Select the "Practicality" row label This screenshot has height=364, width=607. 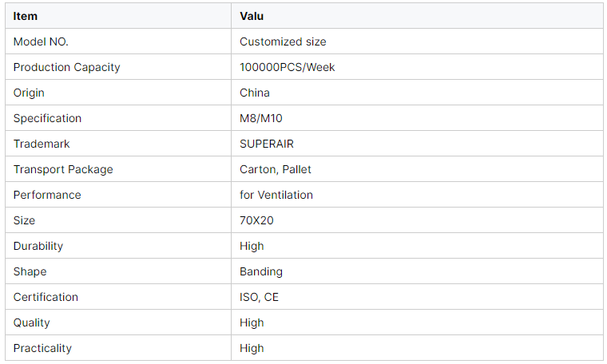(42, 348)
